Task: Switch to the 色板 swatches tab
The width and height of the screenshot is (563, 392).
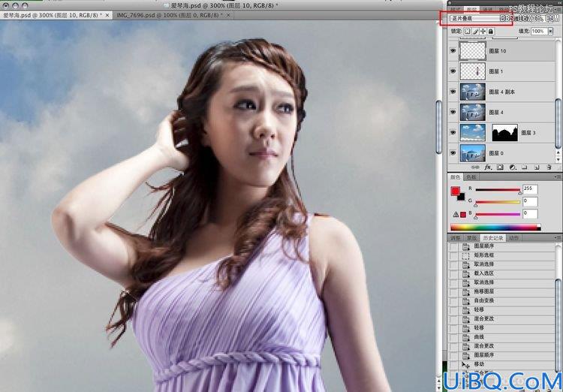Action: (471, 177)
